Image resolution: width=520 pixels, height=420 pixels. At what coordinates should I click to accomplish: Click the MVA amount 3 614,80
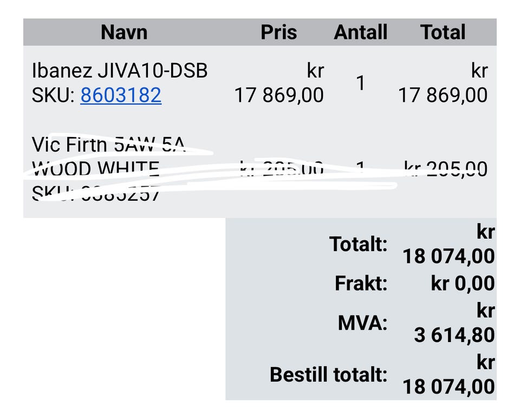pos(454,335)
